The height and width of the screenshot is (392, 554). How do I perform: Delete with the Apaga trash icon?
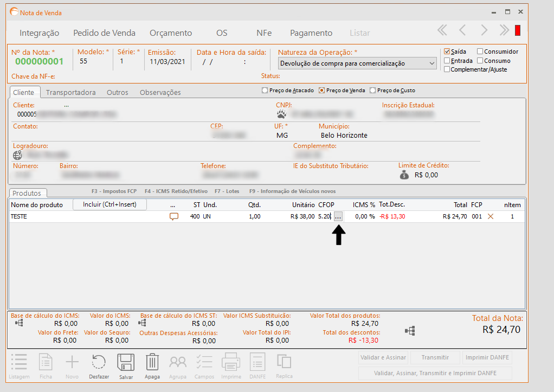click(x=152, y=362)
